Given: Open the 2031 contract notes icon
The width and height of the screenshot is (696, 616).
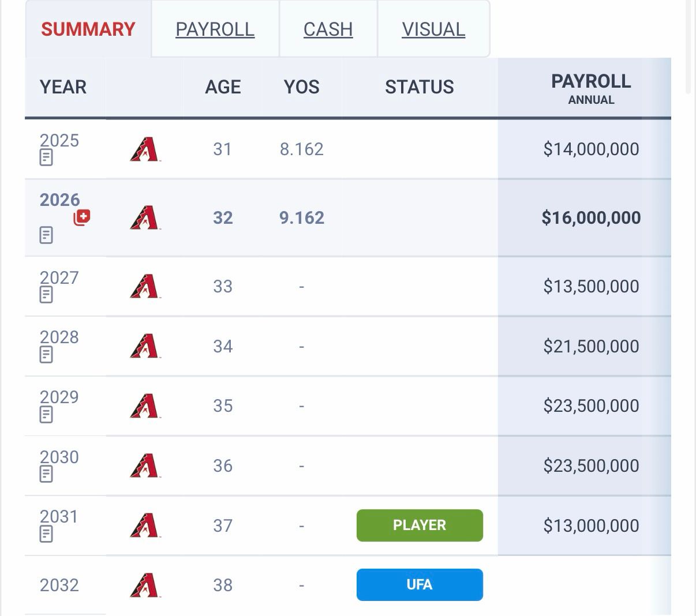Looking at the screenshot, I should point(46,534).
